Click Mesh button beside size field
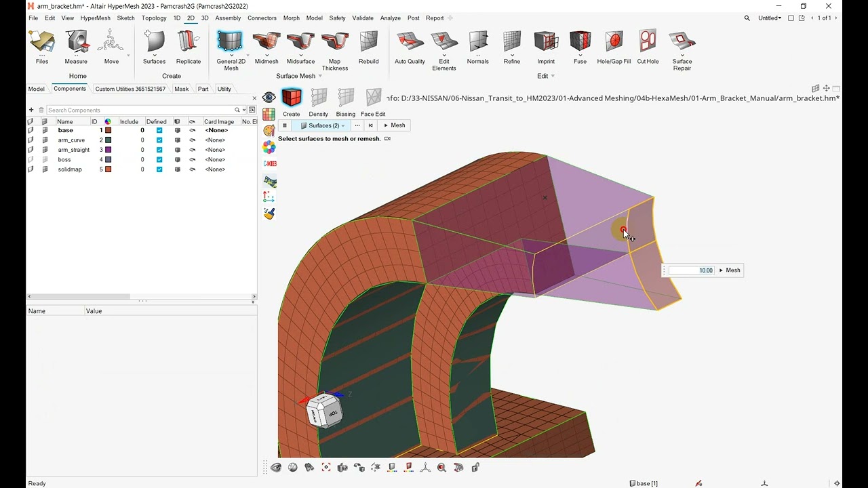868x488 pixels. pyautogui.click(x=730, y=270)
